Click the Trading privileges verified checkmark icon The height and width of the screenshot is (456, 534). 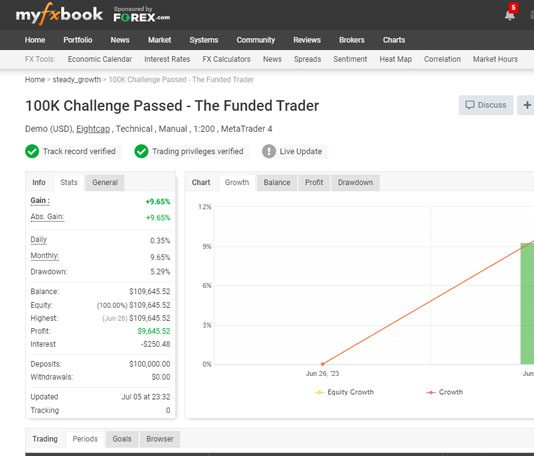[141, 151]
